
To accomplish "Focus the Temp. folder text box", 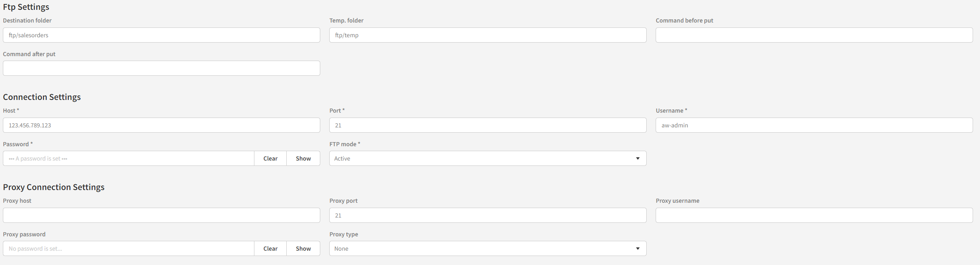I will click(x=488, y=35).
